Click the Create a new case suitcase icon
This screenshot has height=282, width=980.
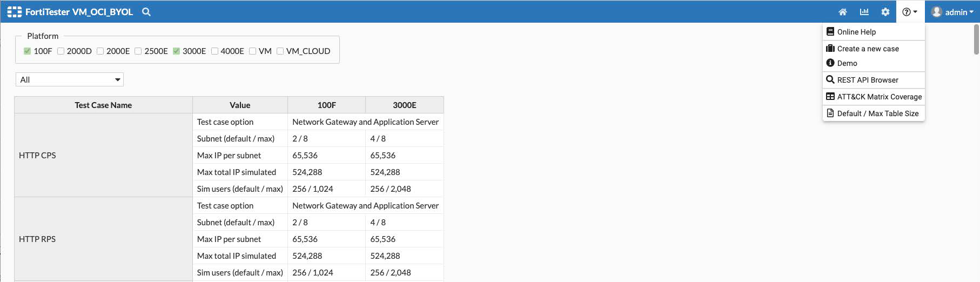[830, 49]
